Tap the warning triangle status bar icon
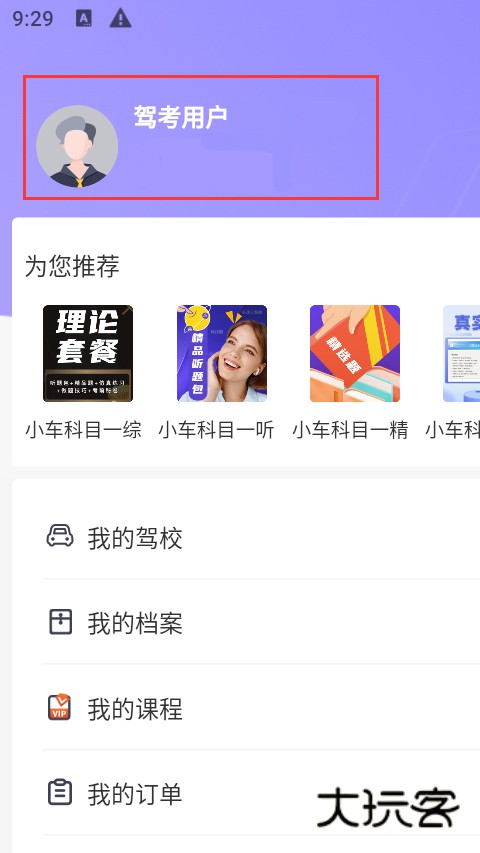Viewport: 480px width, 853px height. pos(120,18)
